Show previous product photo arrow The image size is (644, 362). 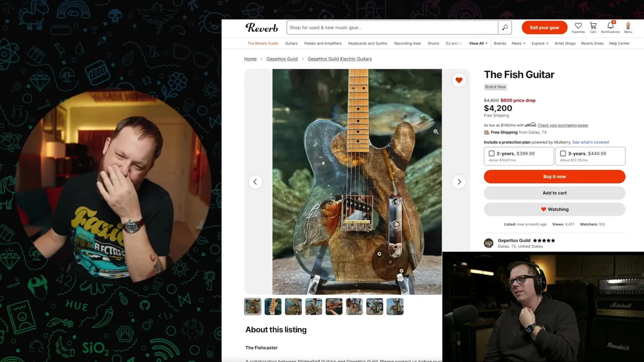coord(255,182)
